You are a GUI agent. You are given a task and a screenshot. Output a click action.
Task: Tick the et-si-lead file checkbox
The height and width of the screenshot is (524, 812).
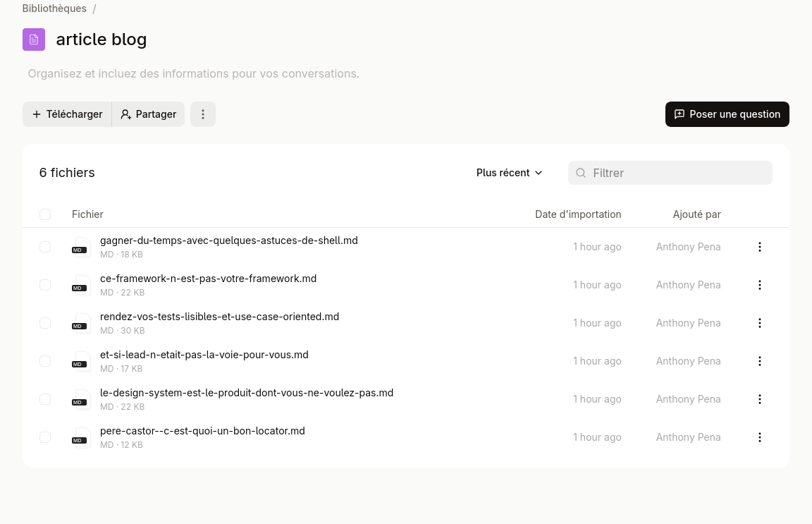(45, 361)
